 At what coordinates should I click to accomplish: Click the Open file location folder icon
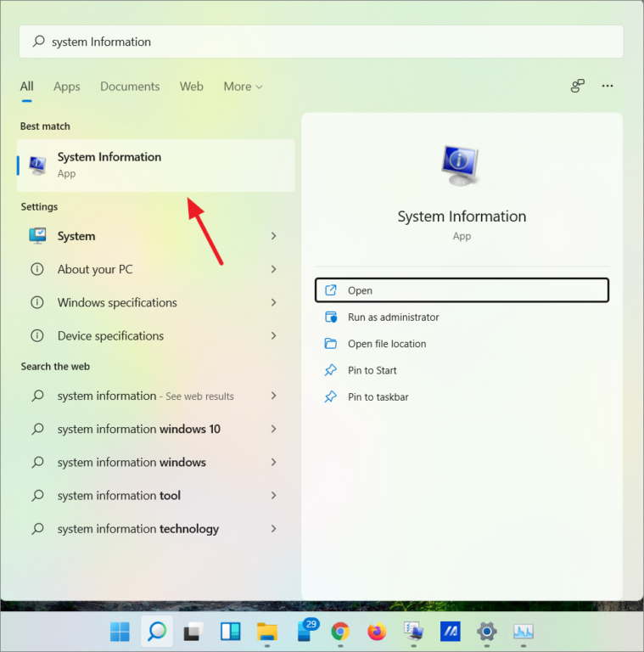(331, 343)
